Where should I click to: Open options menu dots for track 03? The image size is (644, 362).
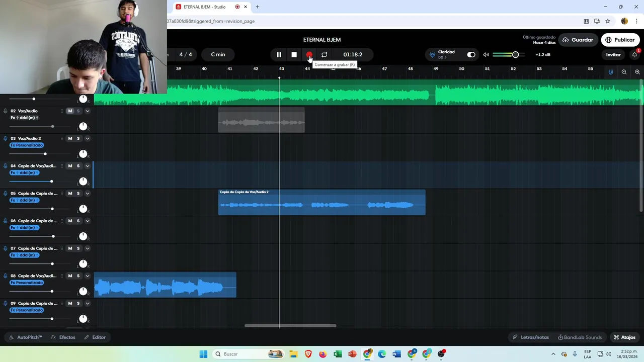coord(62,138)
